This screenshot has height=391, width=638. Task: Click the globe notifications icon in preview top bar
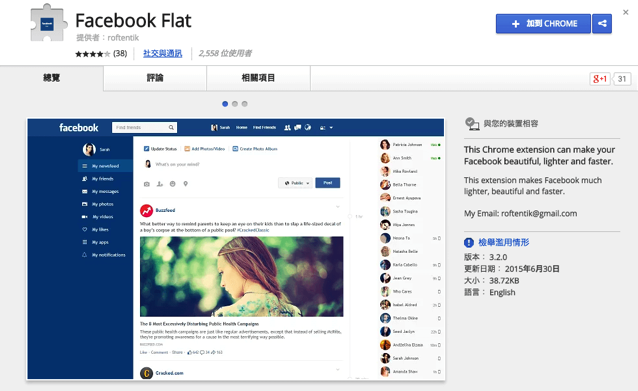click(308, 127)
